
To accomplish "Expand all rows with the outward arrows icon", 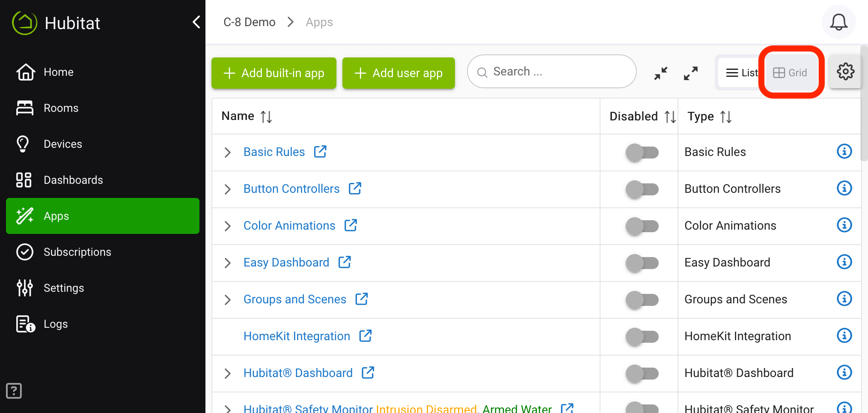I will pyautogui.click(x=691, y=73).
